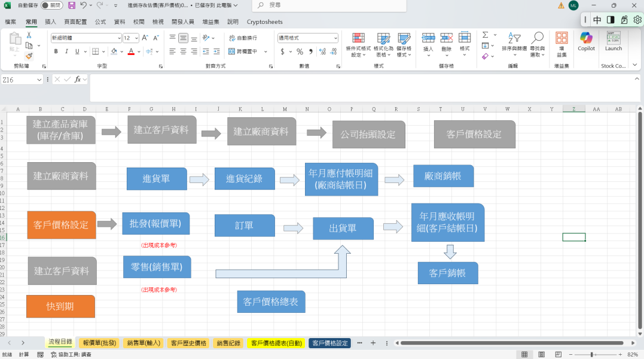The height and width of the screenshot is (359, 644).
Task: Open the fill color dropdown arrow
Action: click(122, 51)
